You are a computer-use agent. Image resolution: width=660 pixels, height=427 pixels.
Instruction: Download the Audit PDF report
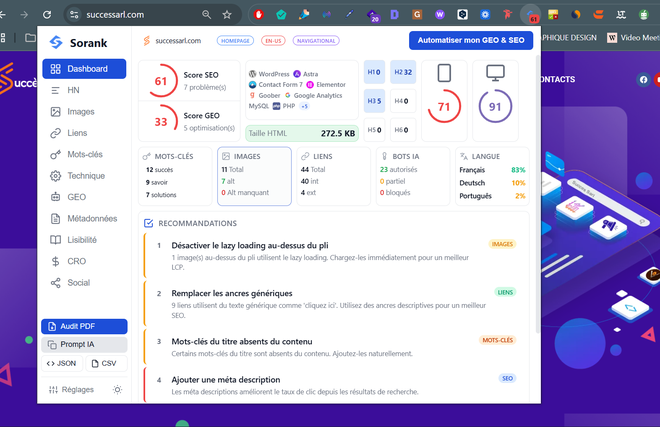click(84, 327)
